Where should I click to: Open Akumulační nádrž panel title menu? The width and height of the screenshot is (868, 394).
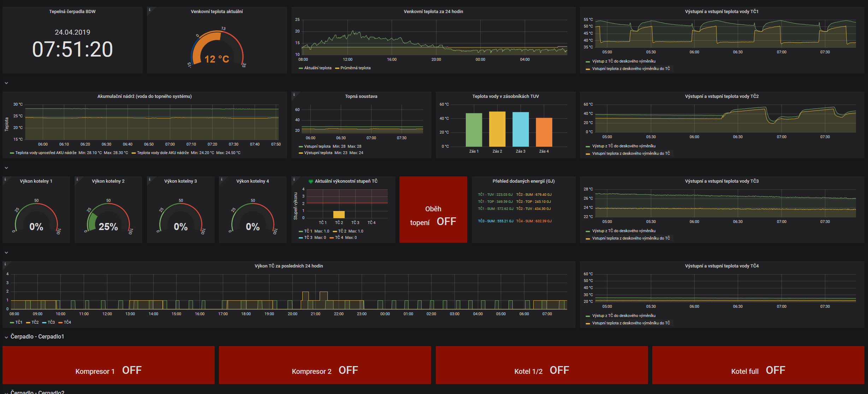[x=144, y=96]
